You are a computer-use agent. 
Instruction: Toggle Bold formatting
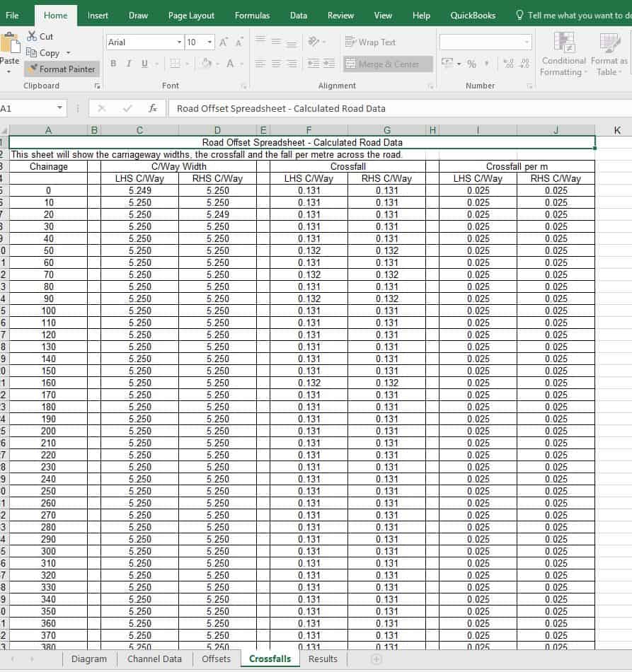click(x=113, y=64)
